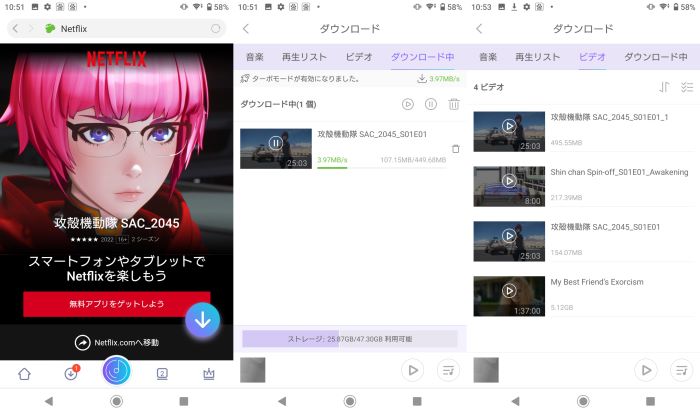Open the tabs icon showing 2

tap(162, 374)
